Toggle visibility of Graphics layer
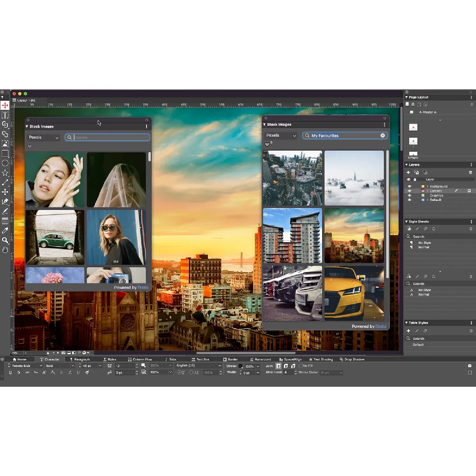Screen dimensions: 476x476 pos(410,195)
